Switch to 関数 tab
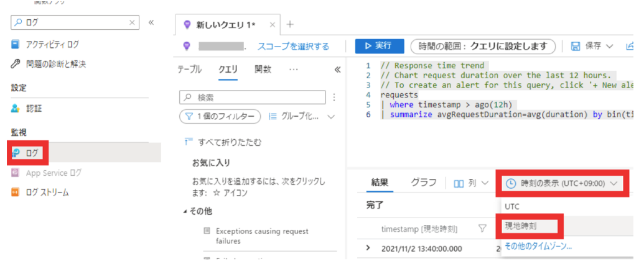 click(x=263, y=70)
